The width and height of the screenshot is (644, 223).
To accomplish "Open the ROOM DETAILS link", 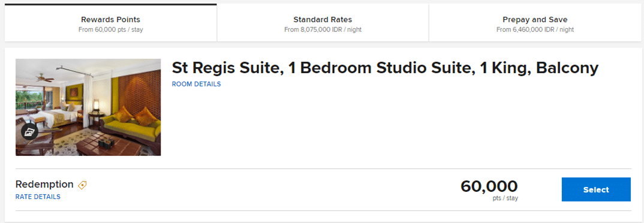I will point(196,84).
